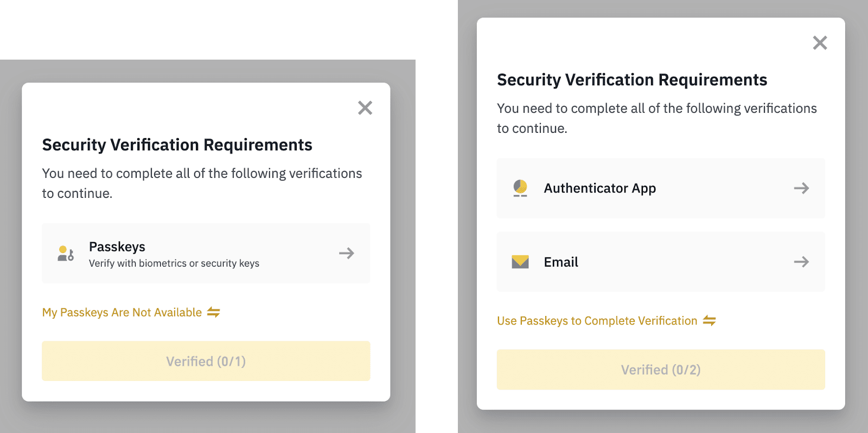Click swap icon beside My Passkeys Are Not Available
Screen dimensions: 868x433
pos(214,312)
